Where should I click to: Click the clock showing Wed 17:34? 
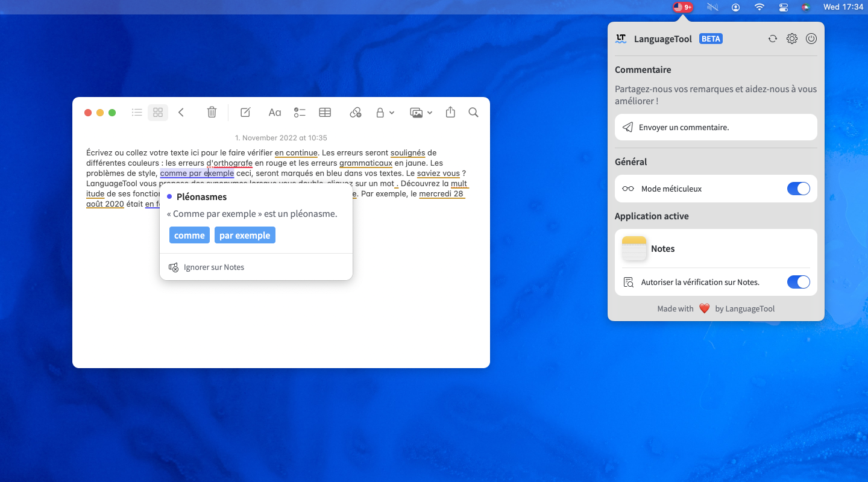coord(843,7)
